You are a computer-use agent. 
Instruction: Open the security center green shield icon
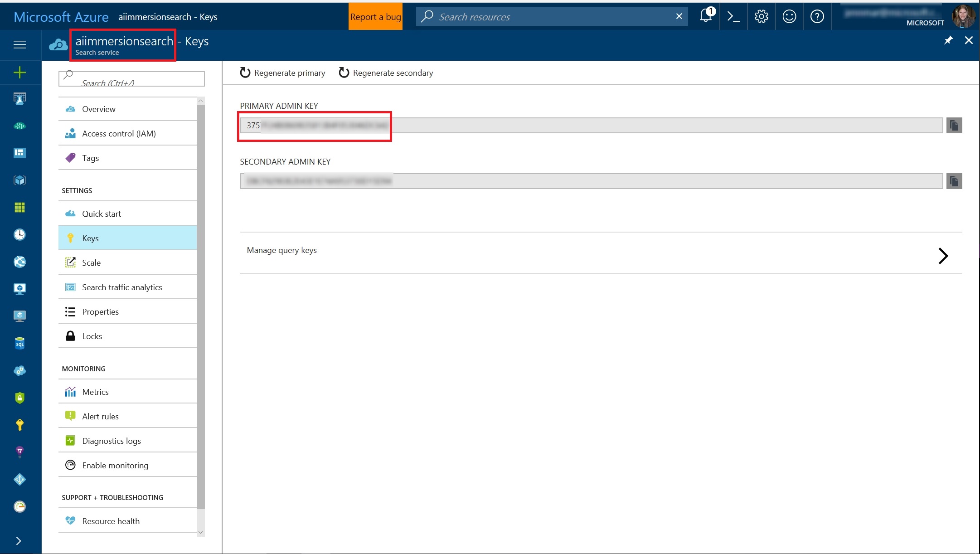coord(19,398)
